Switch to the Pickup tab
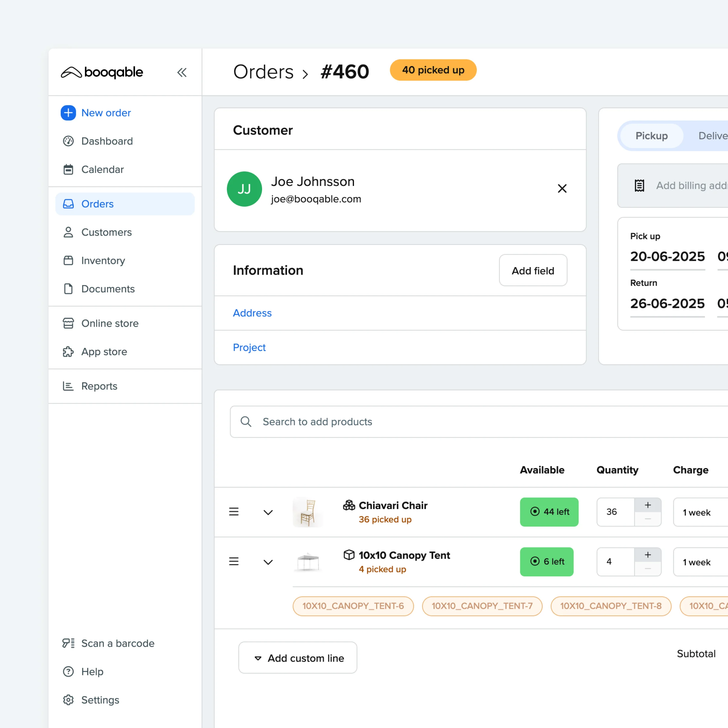This screenshot has width=728, height=728. [x=651, y=136]
